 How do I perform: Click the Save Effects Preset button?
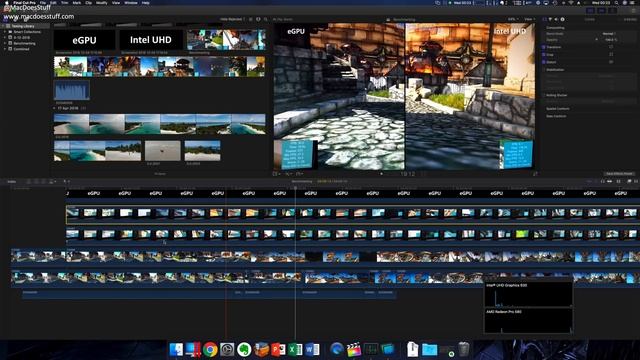point(619,173)
